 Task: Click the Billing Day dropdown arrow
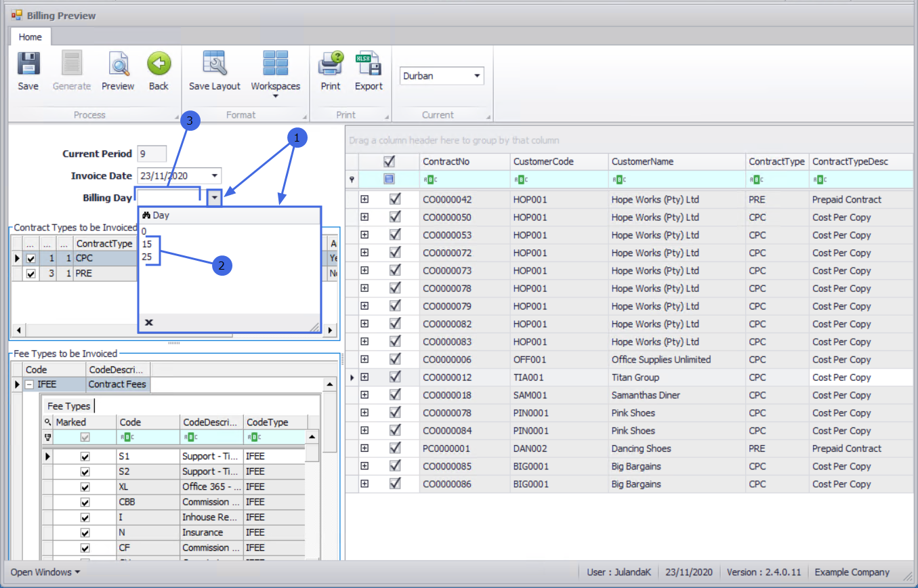[x=215, y=197]
